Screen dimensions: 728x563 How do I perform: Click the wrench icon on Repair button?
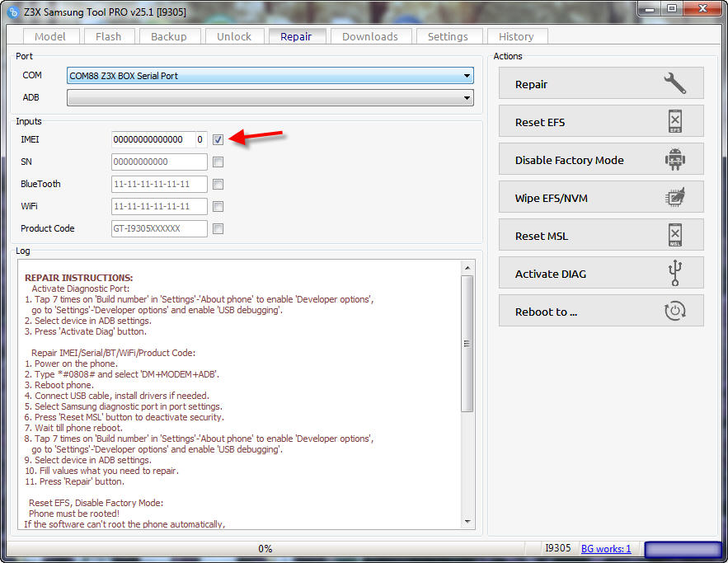[x=674, y=83]
